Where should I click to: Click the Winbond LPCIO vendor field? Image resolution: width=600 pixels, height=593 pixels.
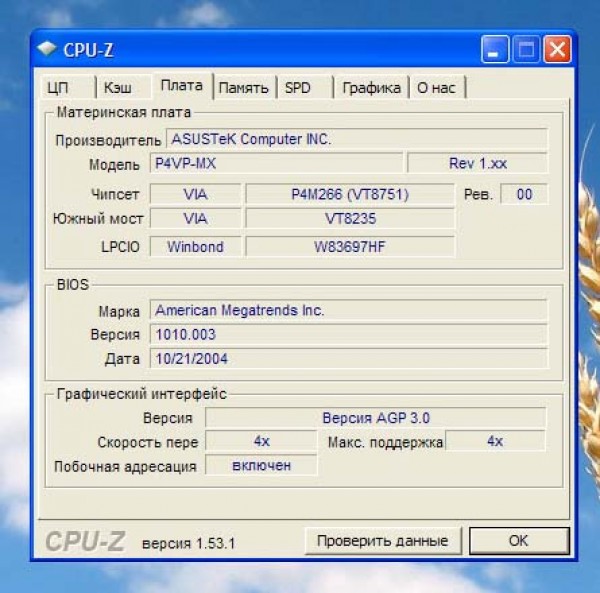coord(196,247)
